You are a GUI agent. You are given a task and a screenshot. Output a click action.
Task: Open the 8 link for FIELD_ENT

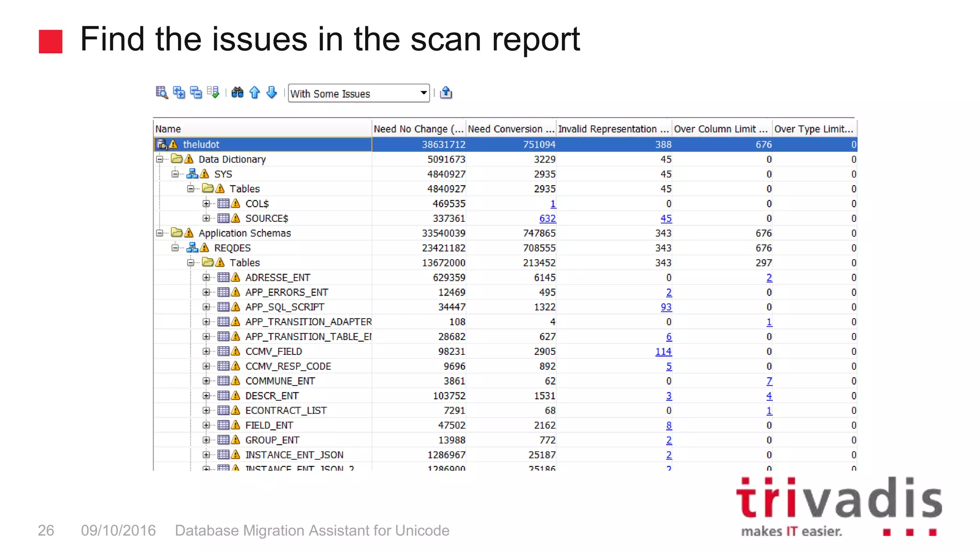click(x=669, y=425)
